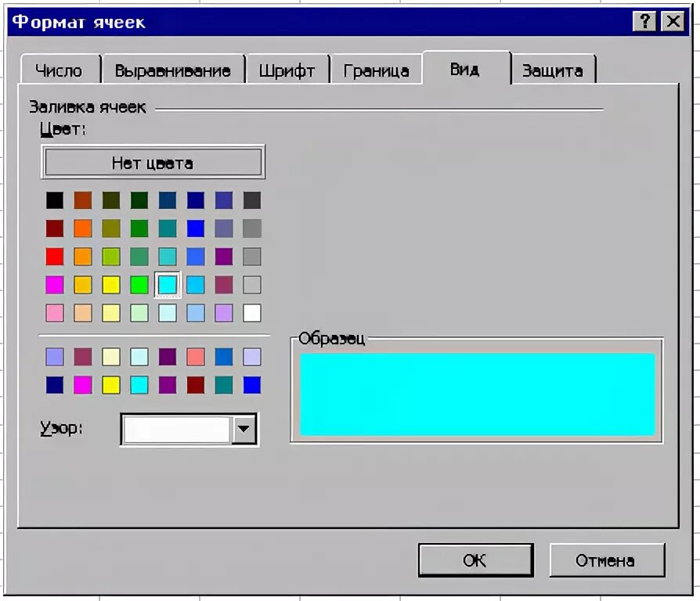Click the cyan Образец sample preview
This screenshot has width=700, height=601.
(477, 394)
